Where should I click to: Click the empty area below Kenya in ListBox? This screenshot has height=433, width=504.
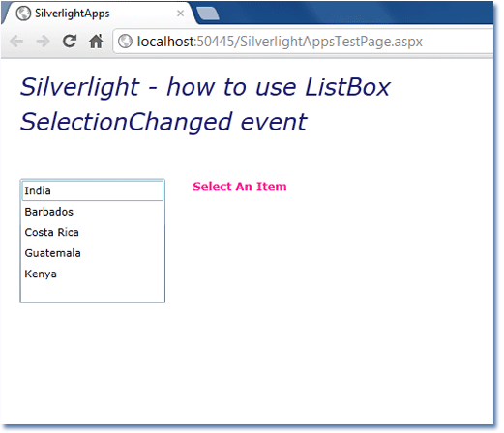(93, 293)
